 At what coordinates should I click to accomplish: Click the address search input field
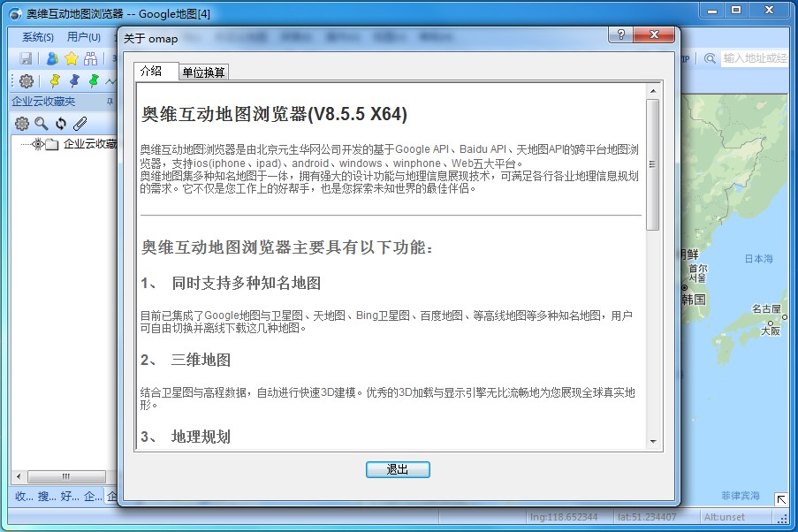[x=756, y=58]
